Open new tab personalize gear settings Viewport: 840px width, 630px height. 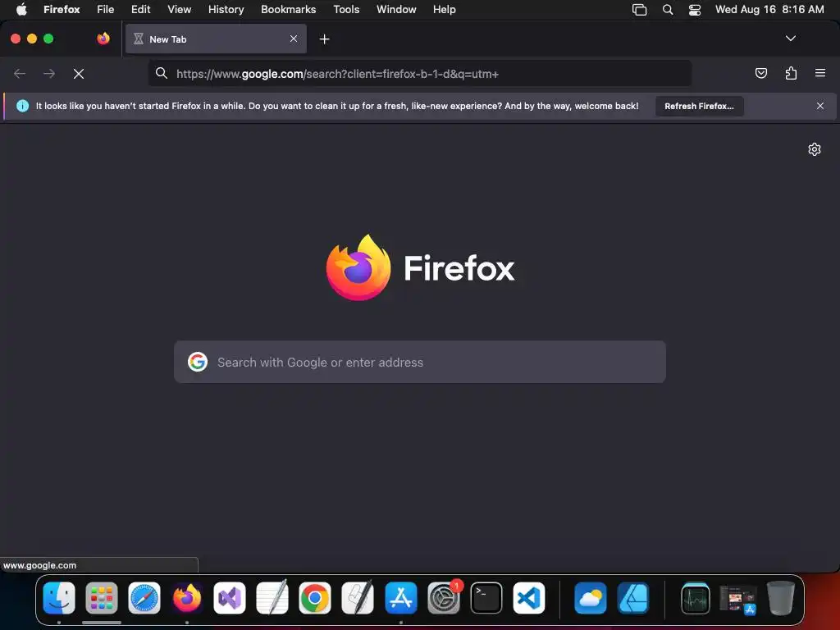(815, 149)
